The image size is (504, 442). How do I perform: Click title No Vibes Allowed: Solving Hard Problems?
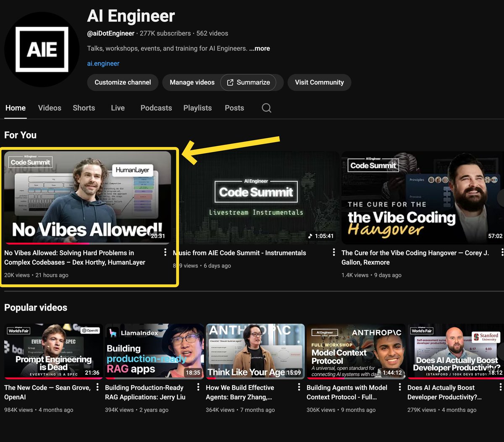pyautogui.click(x=75, y=258)
